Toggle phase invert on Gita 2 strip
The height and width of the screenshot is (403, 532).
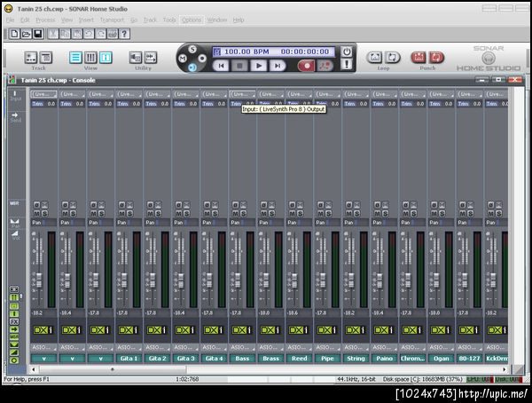151,204
